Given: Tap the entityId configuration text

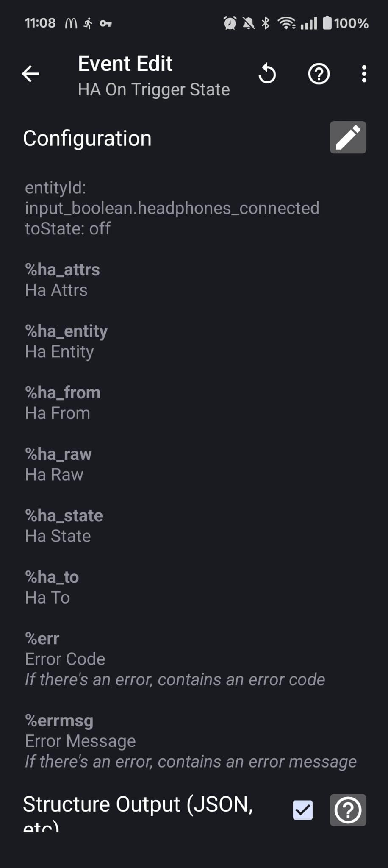Looking at the screenshot, I should [x=172, y=208].
